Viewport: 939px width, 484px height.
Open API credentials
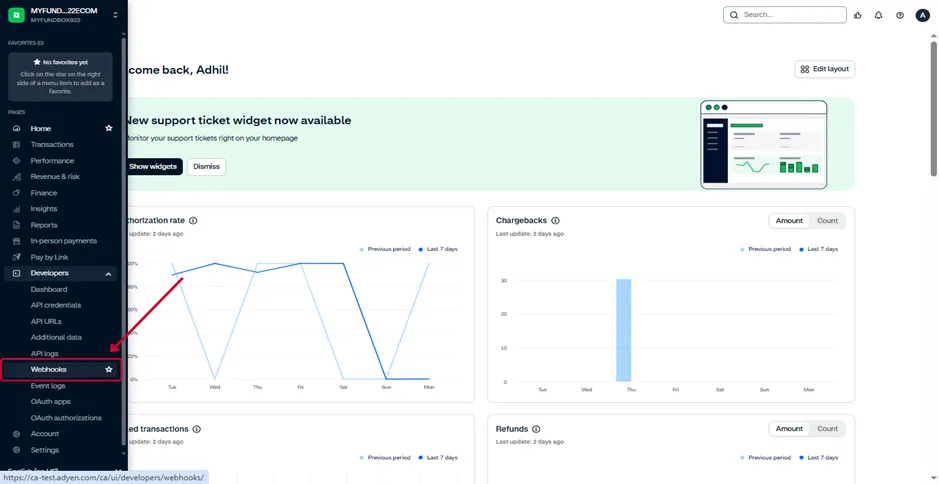(56, 305)
